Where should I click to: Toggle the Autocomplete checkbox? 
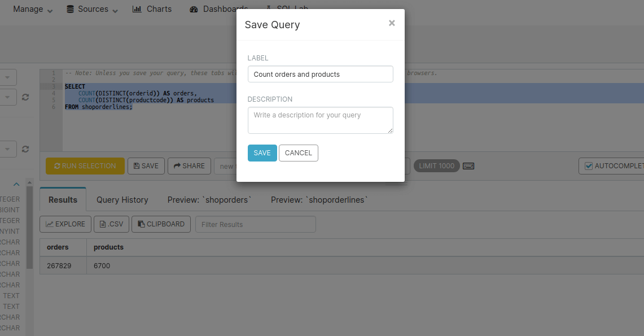589,166
